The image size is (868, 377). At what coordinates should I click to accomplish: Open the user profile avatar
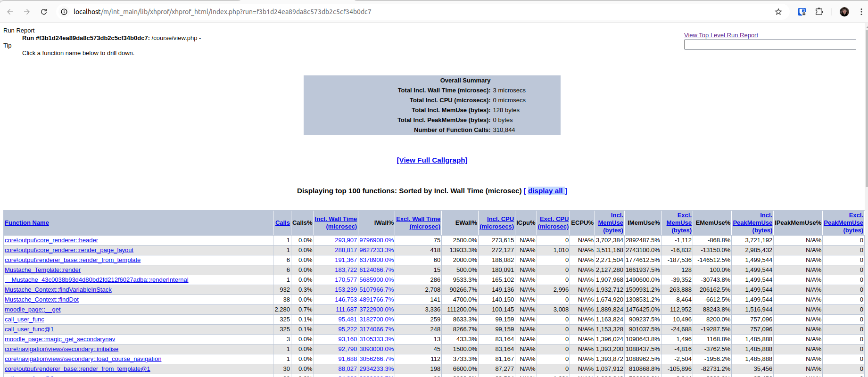click(844, 12)
